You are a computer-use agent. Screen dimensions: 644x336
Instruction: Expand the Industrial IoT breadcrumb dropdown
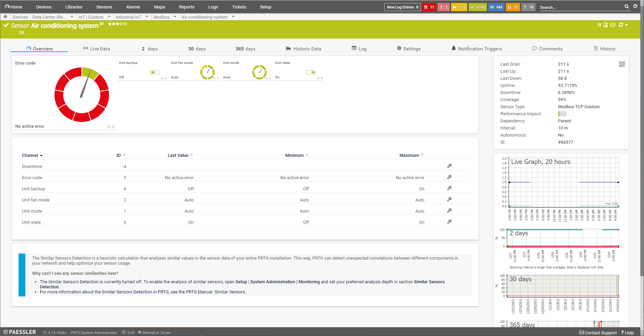click(x=147, y=17)
